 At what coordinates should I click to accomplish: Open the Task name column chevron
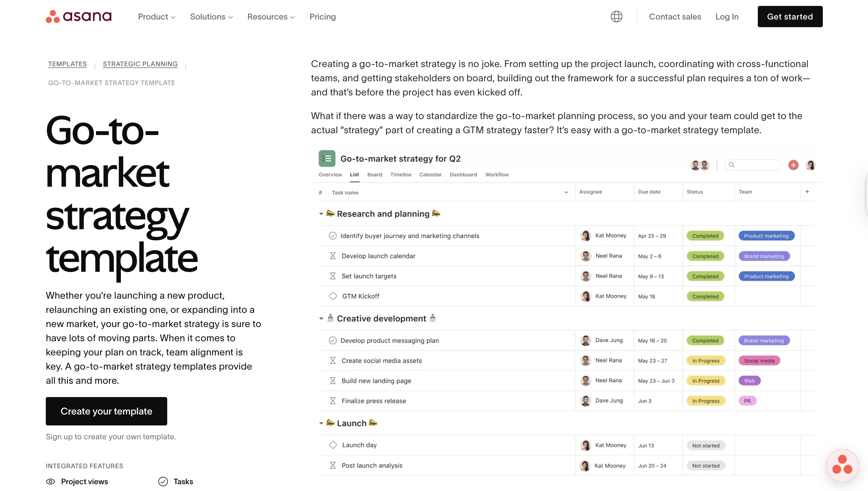pyautogui.click(x=566, y=192)
